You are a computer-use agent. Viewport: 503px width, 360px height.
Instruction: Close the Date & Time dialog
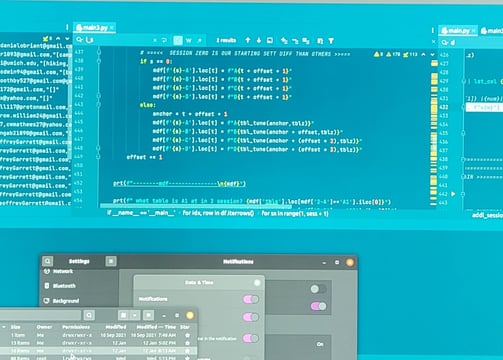point(257,283)
